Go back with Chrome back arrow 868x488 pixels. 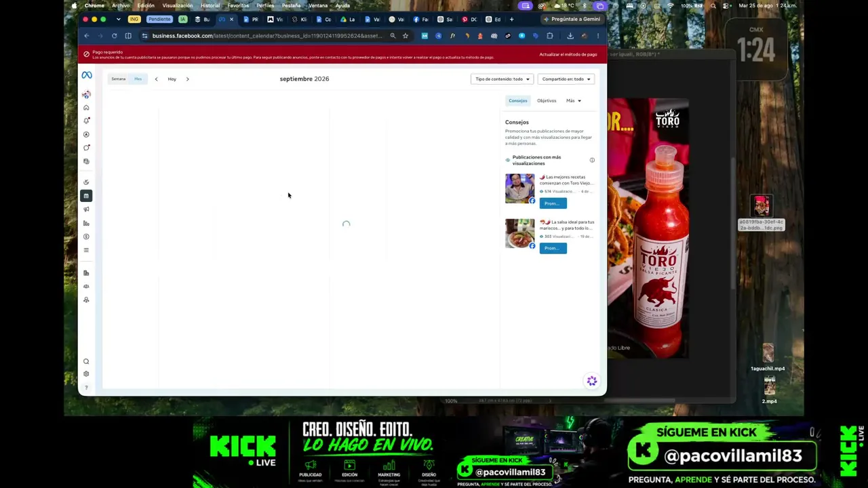point(86,36)
